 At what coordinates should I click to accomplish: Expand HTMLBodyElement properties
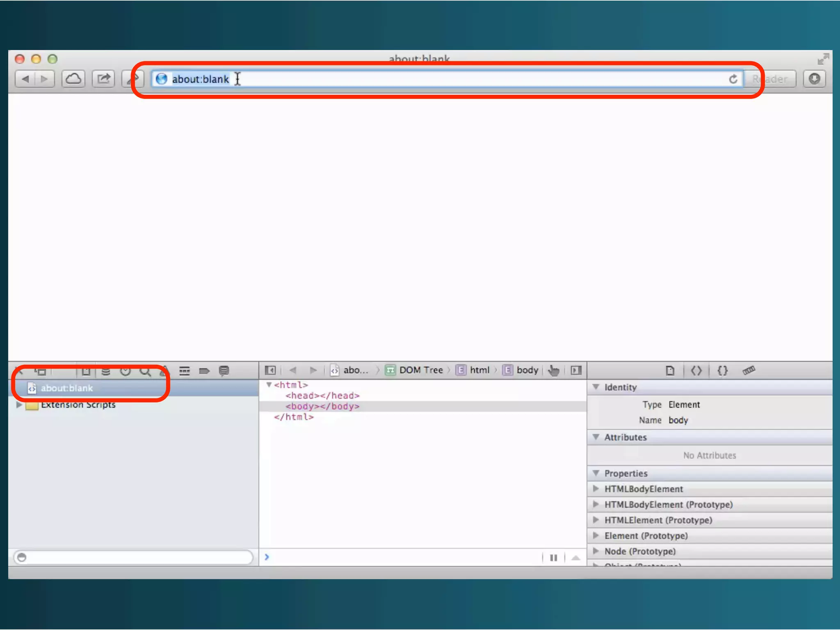pos(596,489)
